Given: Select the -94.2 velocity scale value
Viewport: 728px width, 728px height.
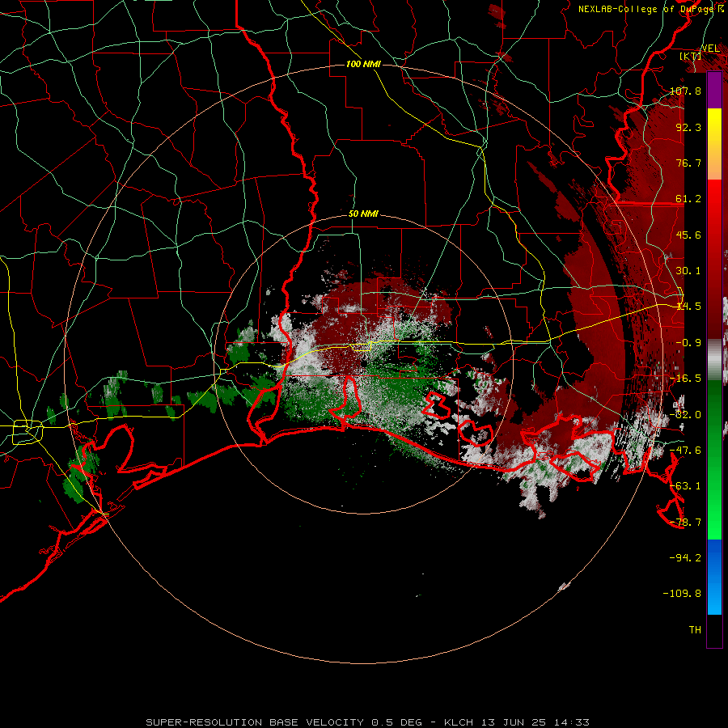Looking at the screenshot, I should (x=685, y=557).
